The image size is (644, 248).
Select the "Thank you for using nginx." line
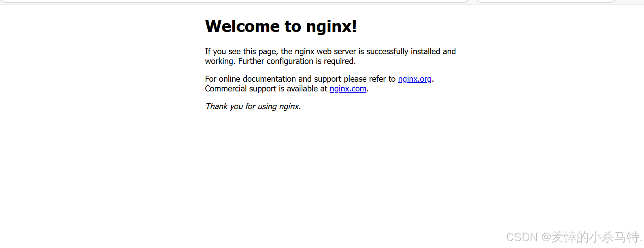click(253, 106)
